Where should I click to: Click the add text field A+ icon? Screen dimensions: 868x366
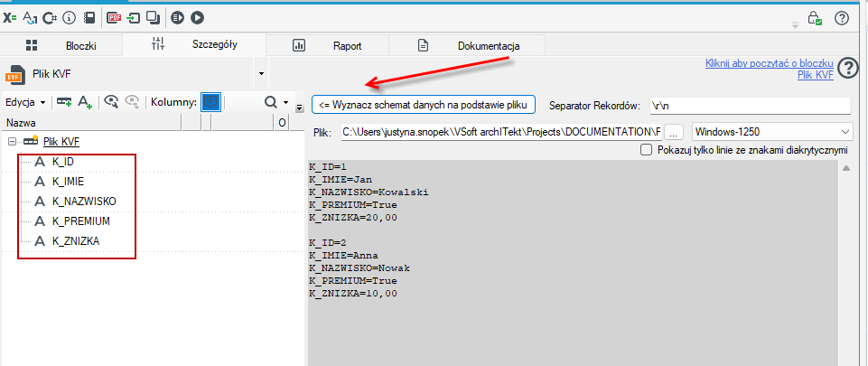click(85, 102)
